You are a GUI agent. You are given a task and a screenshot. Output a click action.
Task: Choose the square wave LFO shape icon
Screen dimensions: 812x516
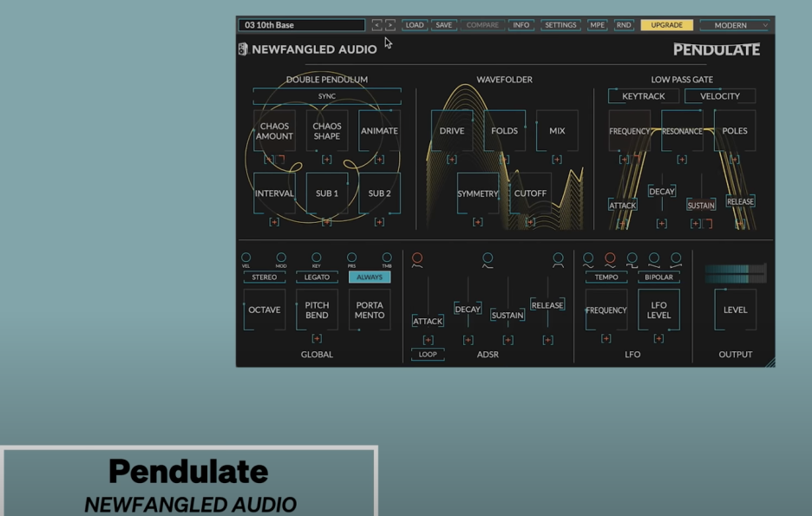click(x=632, y=259)
